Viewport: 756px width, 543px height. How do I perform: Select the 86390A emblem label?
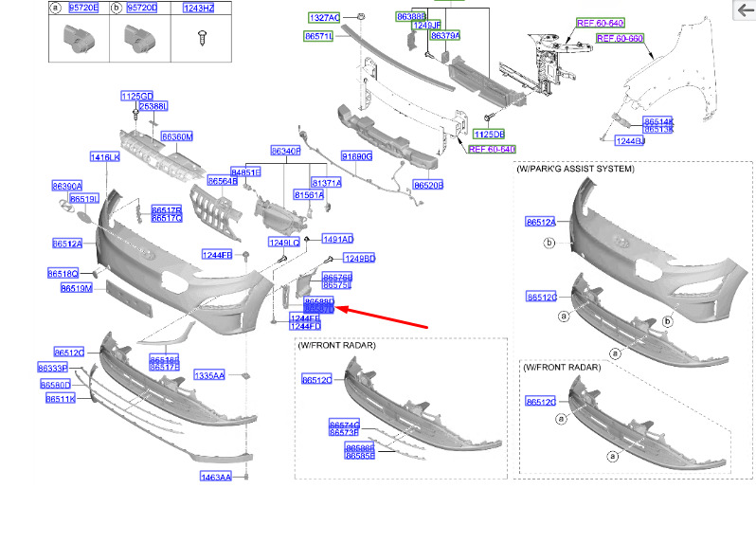click(67, 186)
